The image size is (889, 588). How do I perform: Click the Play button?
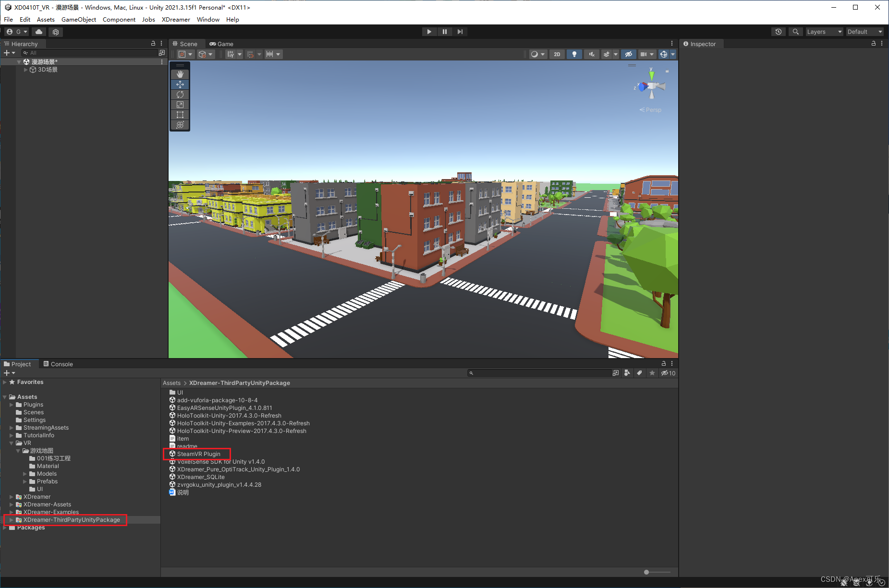(x=429, y=32)
